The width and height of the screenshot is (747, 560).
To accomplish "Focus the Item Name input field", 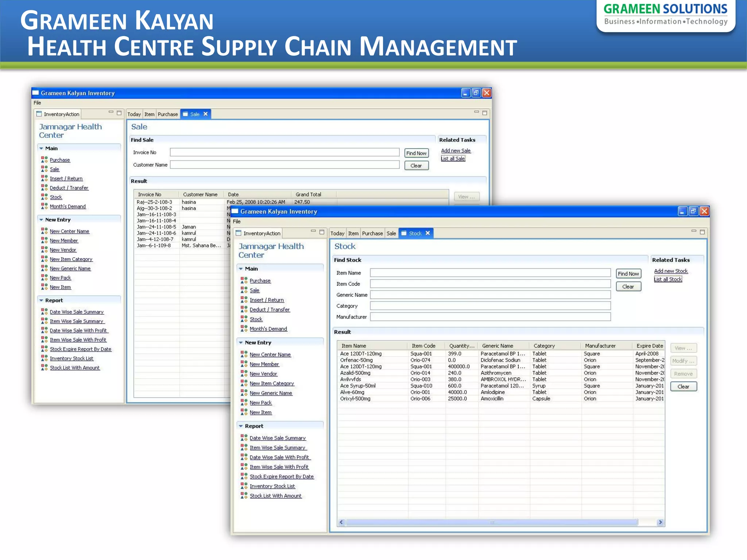I will click(x=490, y=273).
